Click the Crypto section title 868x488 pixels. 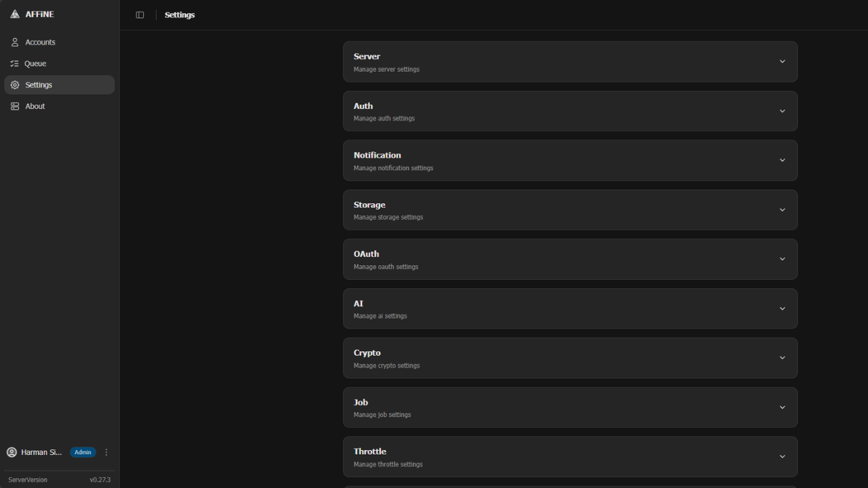point(367,353)
